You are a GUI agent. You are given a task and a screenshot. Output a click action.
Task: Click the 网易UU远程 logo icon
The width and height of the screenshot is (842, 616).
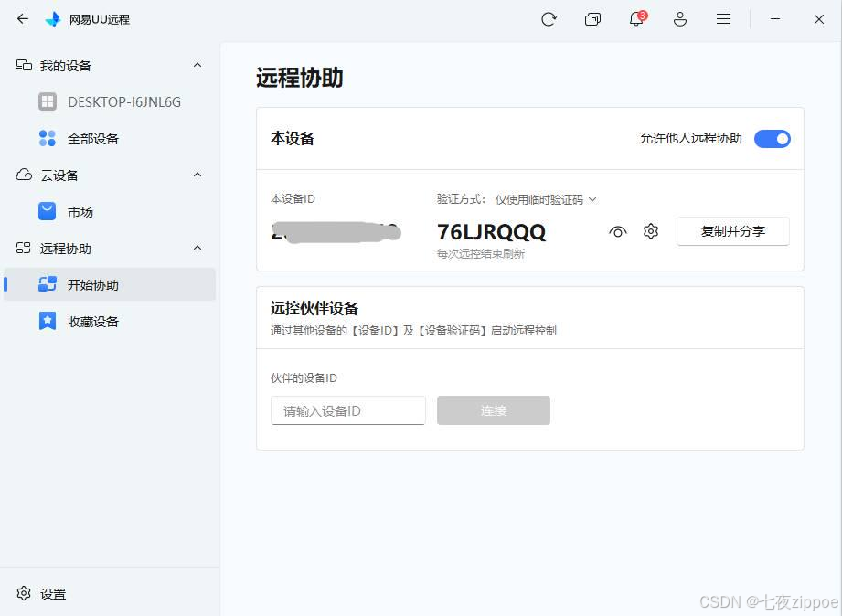(53, 19)
